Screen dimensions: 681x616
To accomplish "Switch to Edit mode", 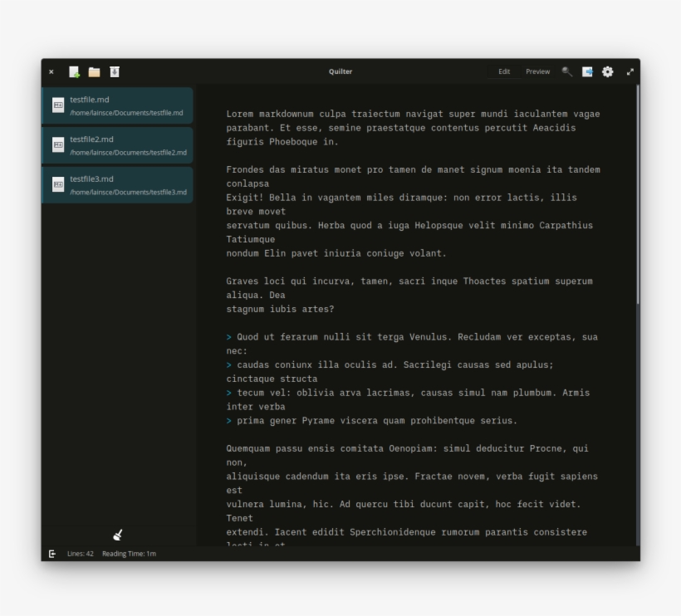I will click(504, 72).
